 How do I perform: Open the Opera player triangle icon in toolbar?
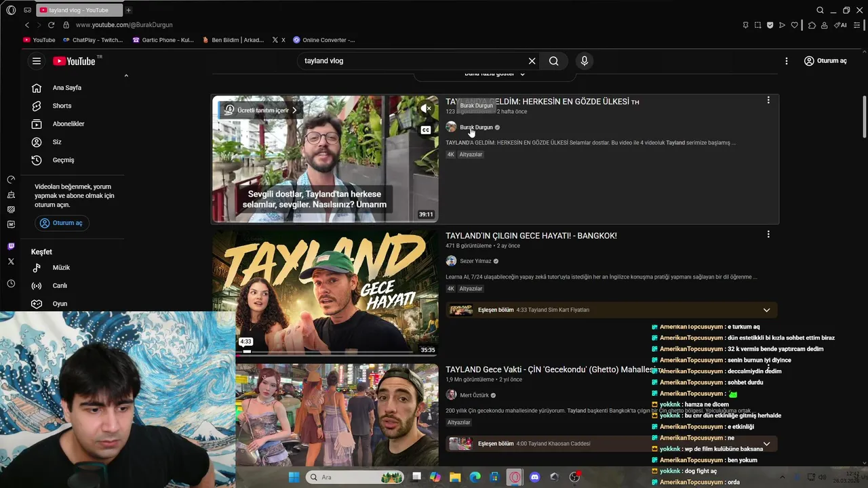click(782, 25)
